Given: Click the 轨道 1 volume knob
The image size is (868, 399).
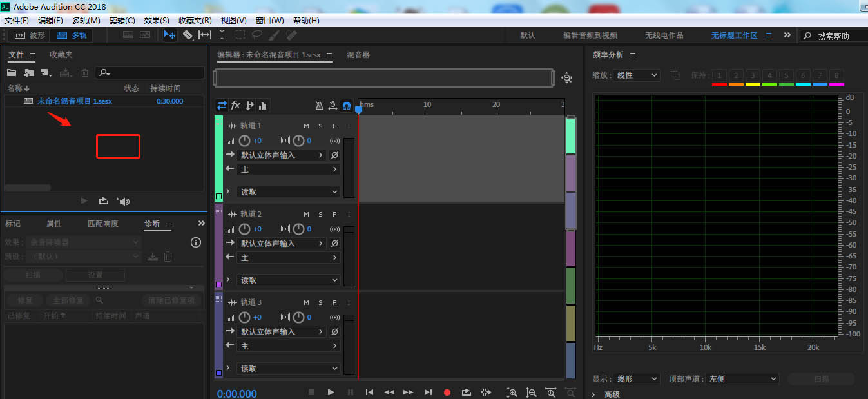Looking at the screenshot, I should point(245,141).
